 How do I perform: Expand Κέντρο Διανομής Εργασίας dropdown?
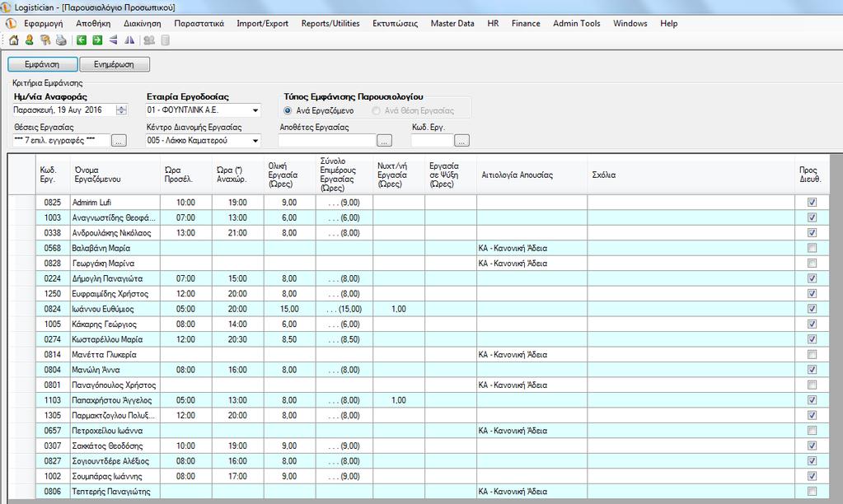tap(255, 141)
